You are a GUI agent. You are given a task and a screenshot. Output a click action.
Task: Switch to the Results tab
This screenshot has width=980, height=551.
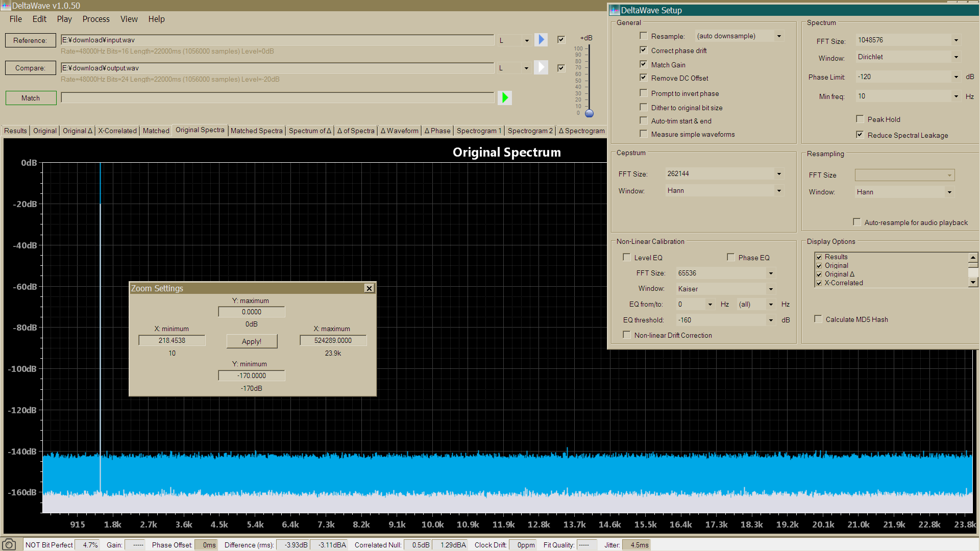point(15,131)
